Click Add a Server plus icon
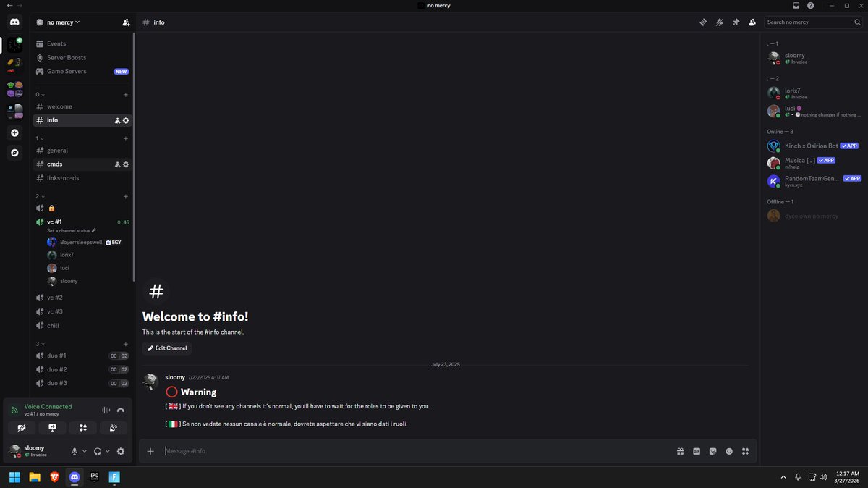This screenshot has height=488, width=868. click(14, 133)
